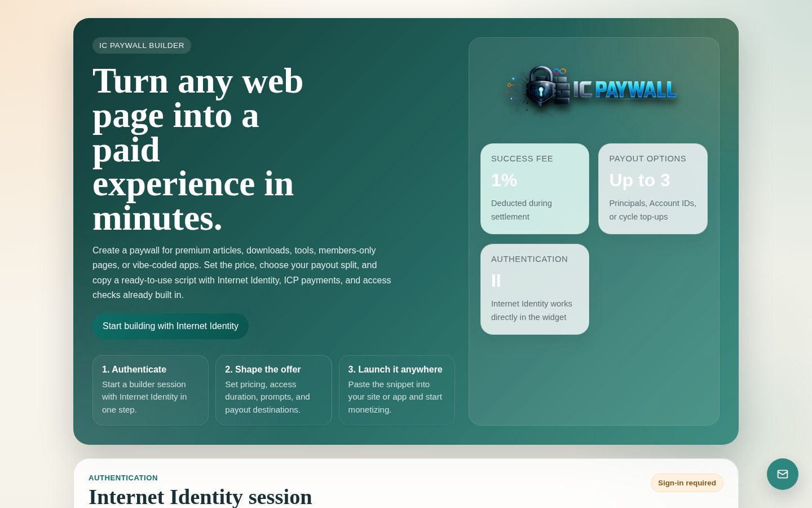Viewport: 812px width, 508px height.
Task: Click 'Internet Identity works directly' description
Action: point(532,310)
